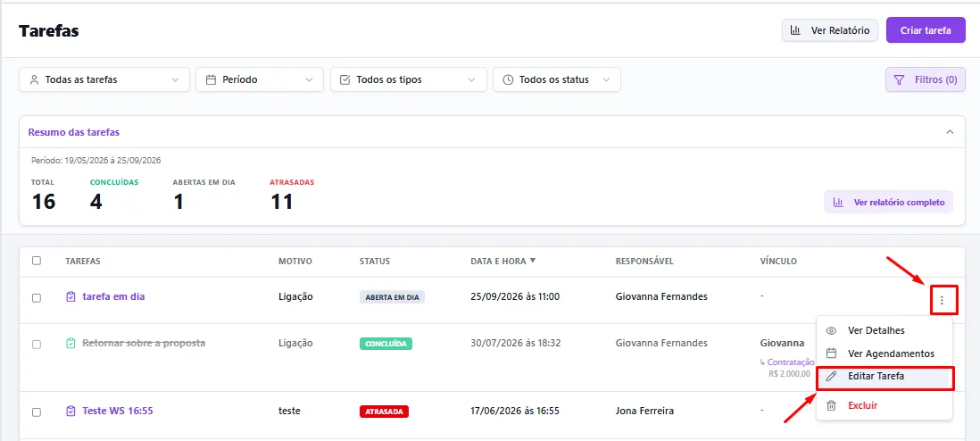Image resolution: width=980 pixels, height=441 pixels.
Task: Check the box for Teste WS 16:55
Action: point(37,412)
